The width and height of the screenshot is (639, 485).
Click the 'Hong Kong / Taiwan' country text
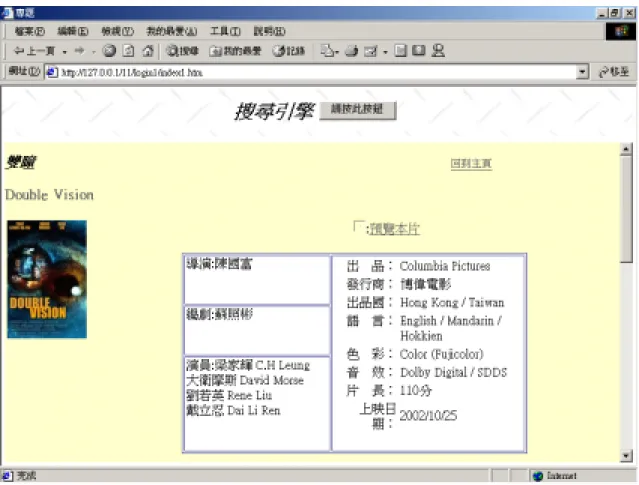click(452, 302)
